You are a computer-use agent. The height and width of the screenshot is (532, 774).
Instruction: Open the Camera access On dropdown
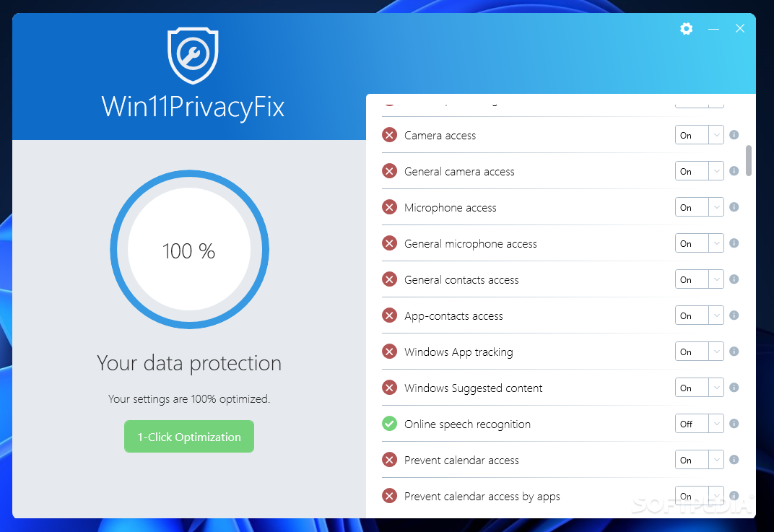[x=699, y=135]
